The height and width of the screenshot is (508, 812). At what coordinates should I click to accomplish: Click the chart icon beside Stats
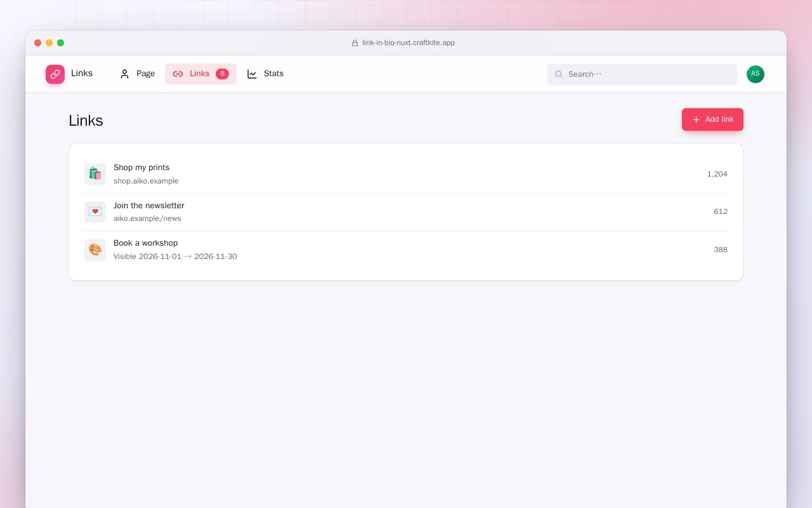252,74
